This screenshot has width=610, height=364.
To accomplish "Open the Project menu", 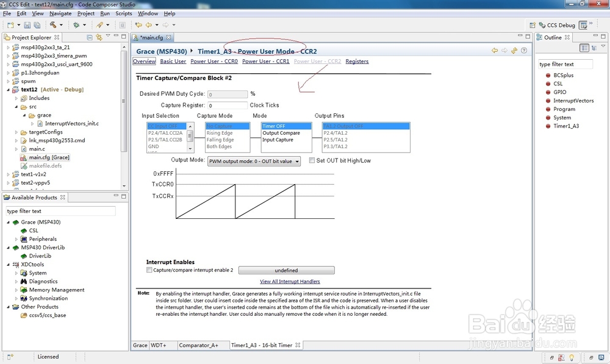I will (x=85, y=13).
